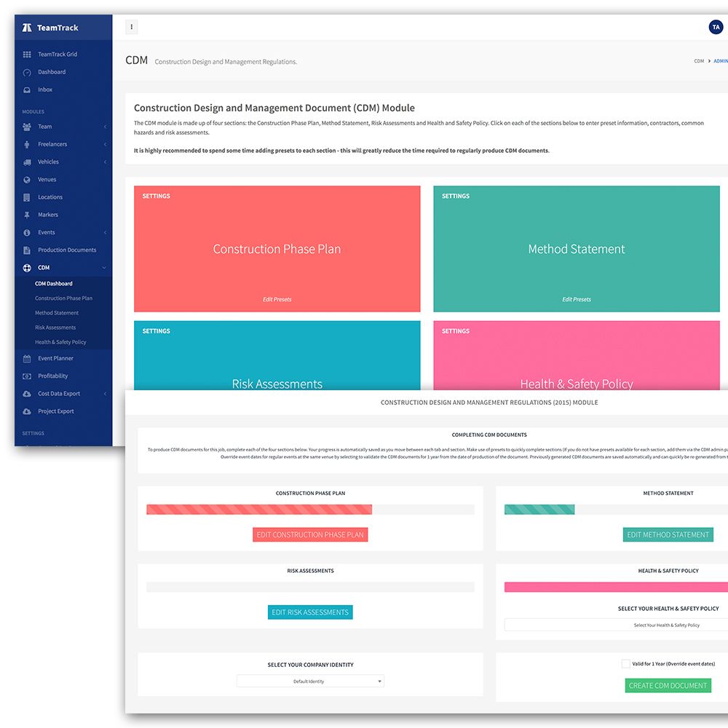Image resolution: width=728 pixels, height=728 pixels.
Task: Click the Markers pin icon
Action: tap(27, 215)
